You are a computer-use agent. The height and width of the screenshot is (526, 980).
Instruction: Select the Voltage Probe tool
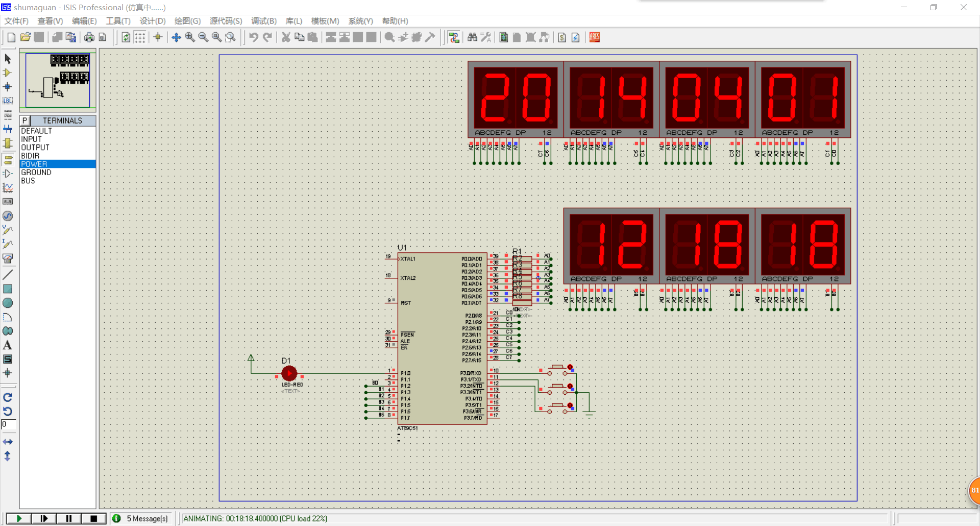tap(8, 230)
